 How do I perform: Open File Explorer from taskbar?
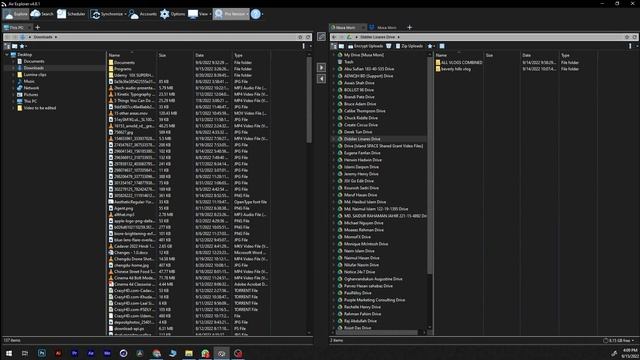coord(189,353)
